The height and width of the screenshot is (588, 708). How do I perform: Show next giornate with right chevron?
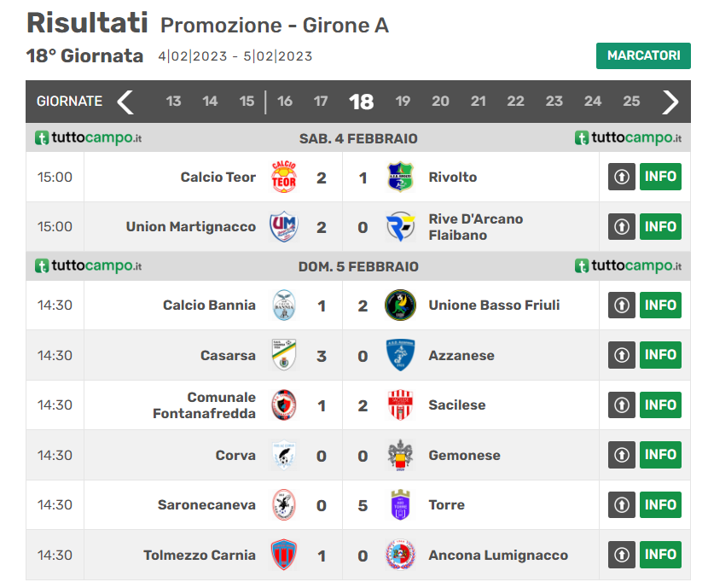[670, 102]
